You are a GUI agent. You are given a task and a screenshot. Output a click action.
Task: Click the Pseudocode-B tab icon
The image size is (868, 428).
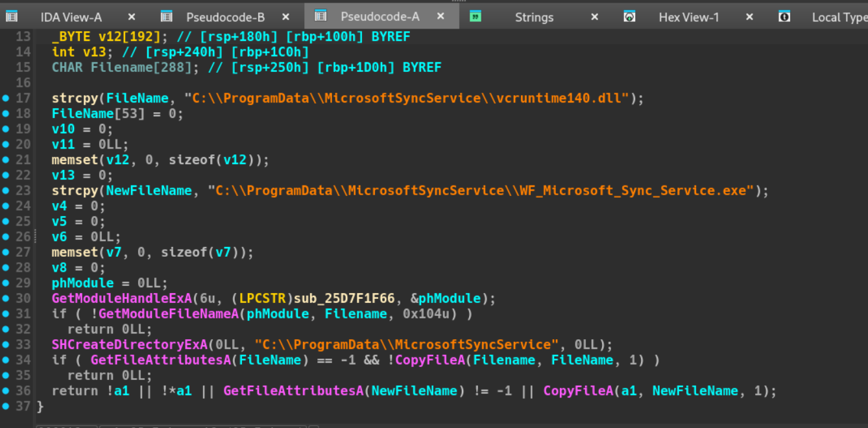(x=167, y=17)
